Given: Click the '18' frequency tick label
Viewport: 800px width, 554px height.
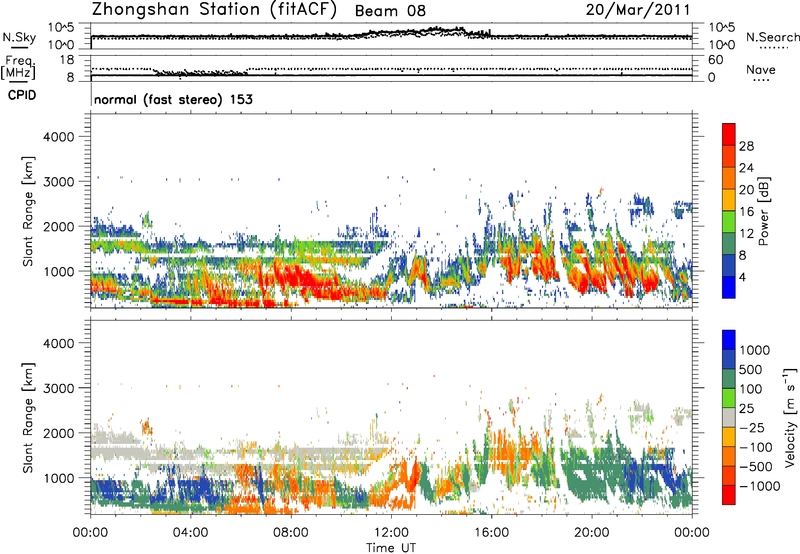Looking at the screenshot, I should click(66, 60).
